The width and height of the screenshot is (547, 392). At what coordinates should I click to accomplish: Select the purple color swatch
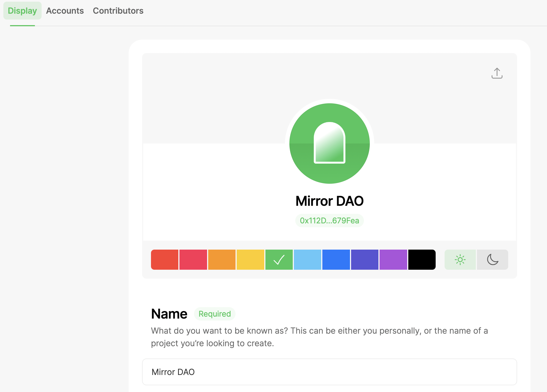[x=393, y=260]
